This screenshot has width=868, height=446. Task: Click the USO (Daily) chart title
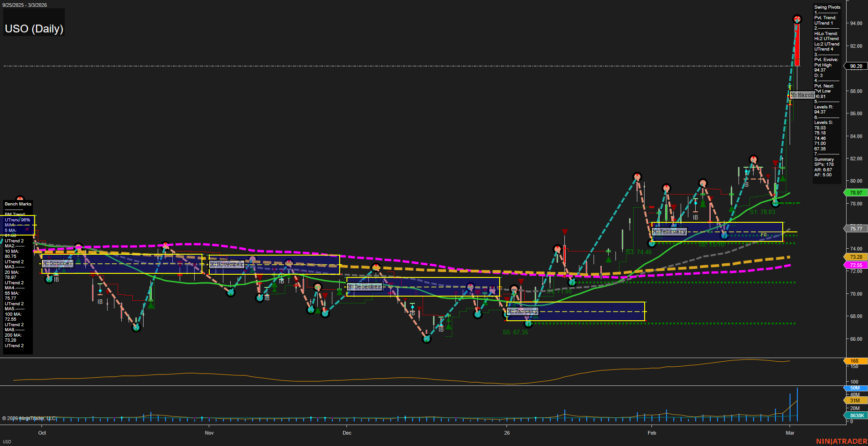click(x=34, y=28)
